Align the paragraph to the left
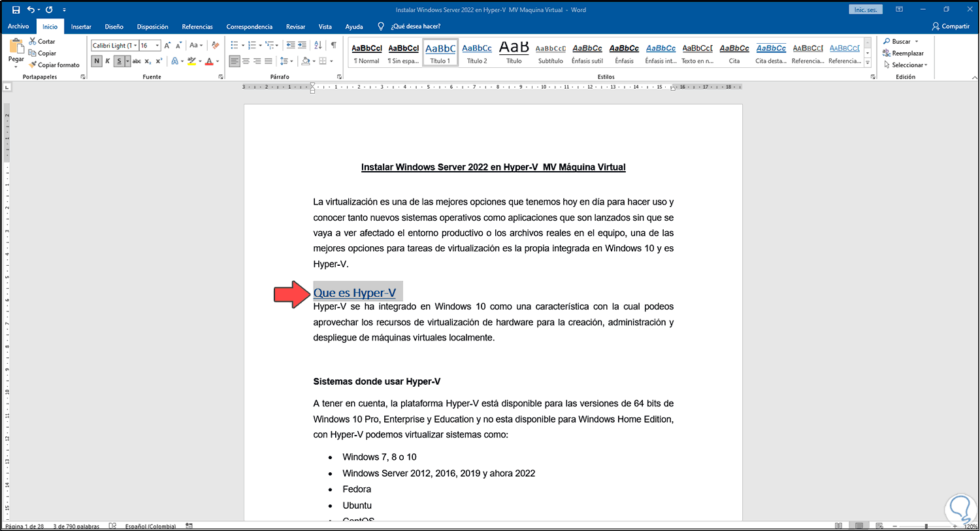The image size is (980, 531). 235,61
